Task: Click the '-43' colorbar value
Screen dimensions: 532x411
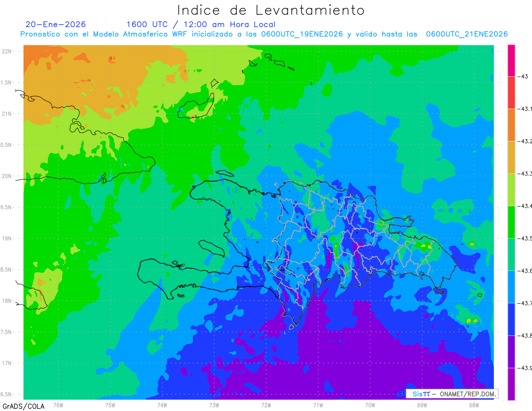Action: (523, 77)
